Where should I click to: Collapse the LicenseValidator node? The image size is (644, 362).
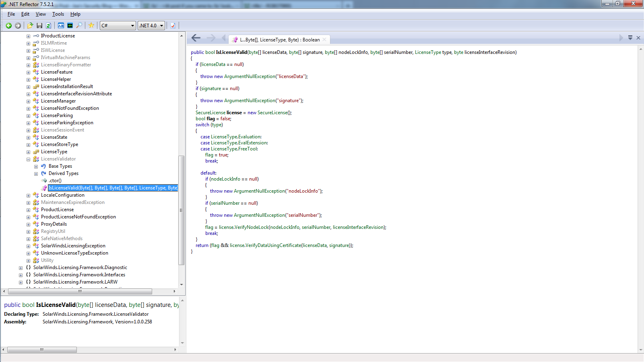[x=28, y=159]
